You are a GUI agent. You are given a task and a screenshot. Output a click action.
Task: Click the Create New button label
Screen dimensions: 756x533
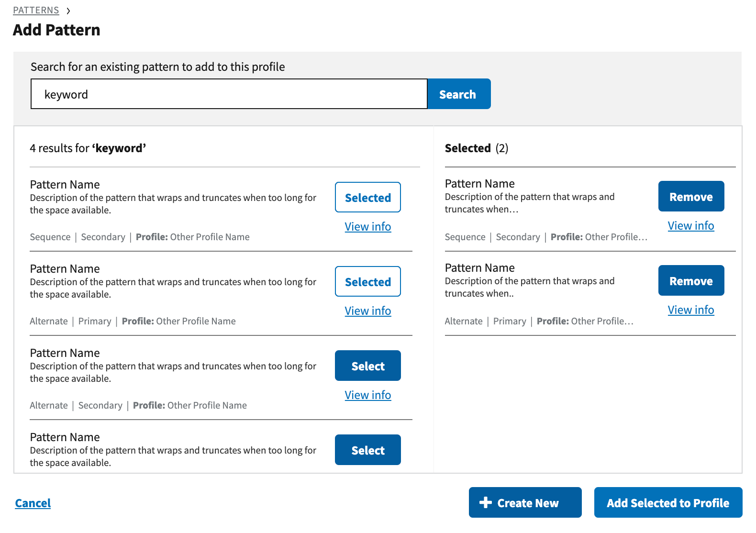(x=528, y=503)
